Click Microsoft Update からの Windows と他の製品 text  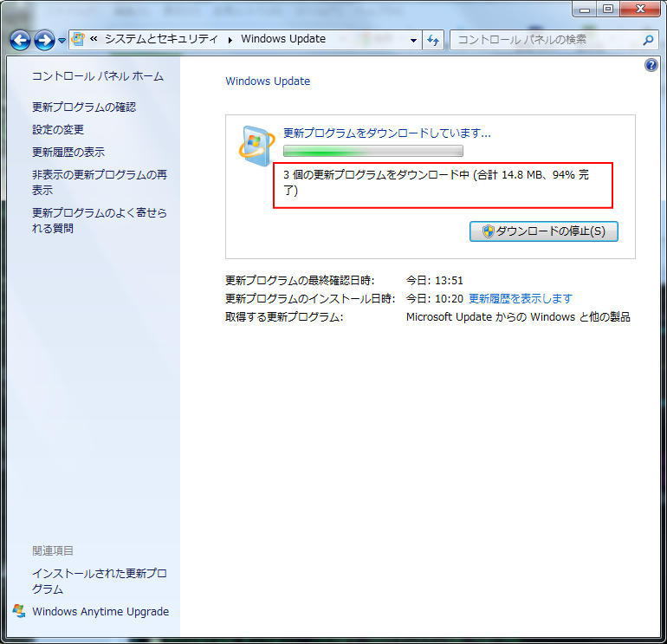point(518,316)
